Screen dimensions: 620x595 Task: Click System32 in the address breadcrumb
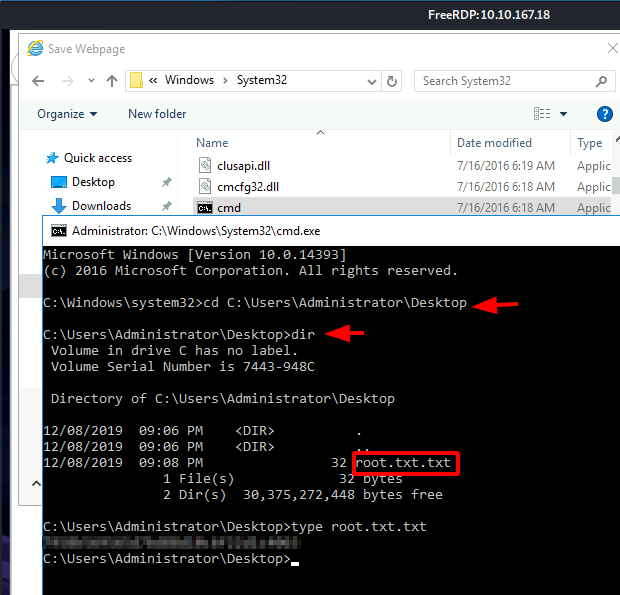pos(262,80)
